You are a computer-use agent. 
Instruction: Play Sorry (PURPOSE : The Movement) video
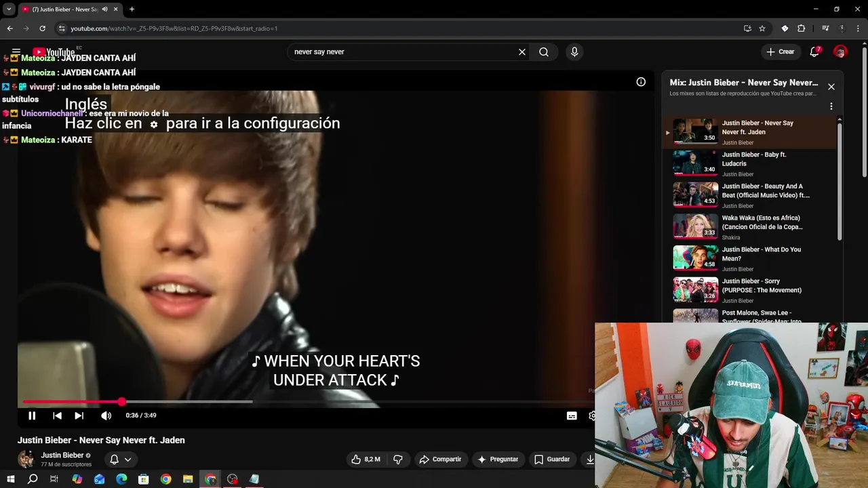click(750, 290)
